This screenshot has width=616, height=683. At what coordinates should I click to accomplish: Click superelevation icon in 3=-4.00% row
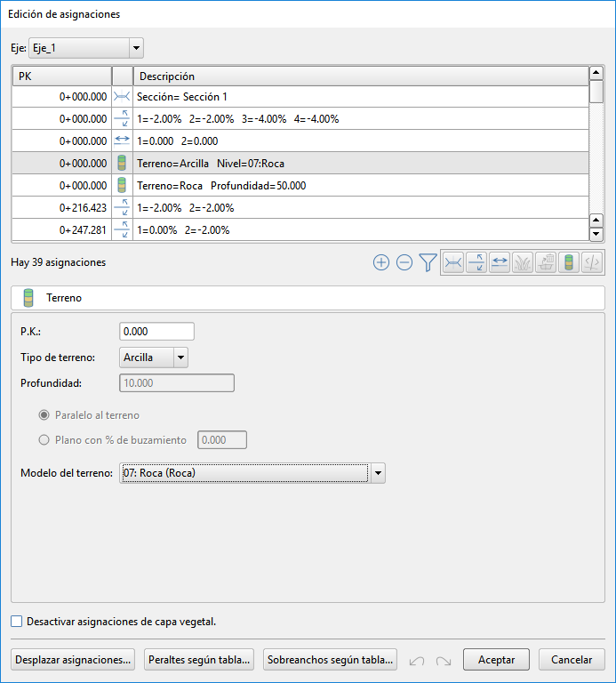pos(122,118)
